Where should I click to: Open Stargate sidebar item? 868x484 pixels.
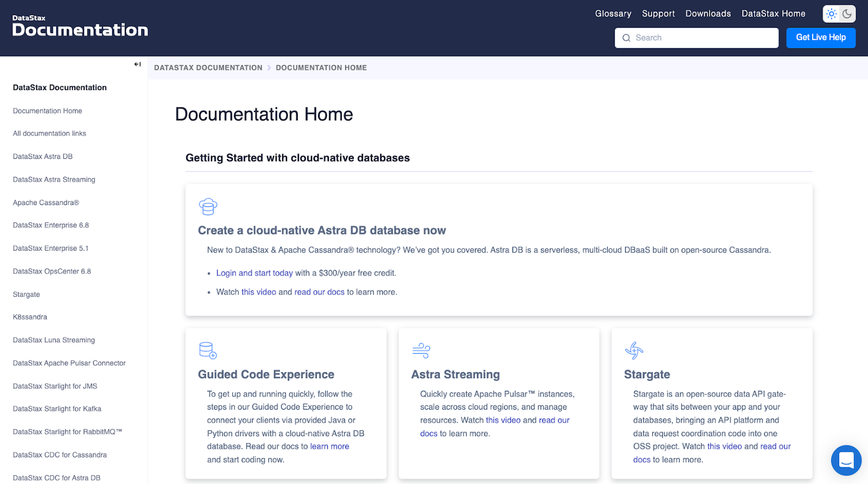click(x=27, y=294)
